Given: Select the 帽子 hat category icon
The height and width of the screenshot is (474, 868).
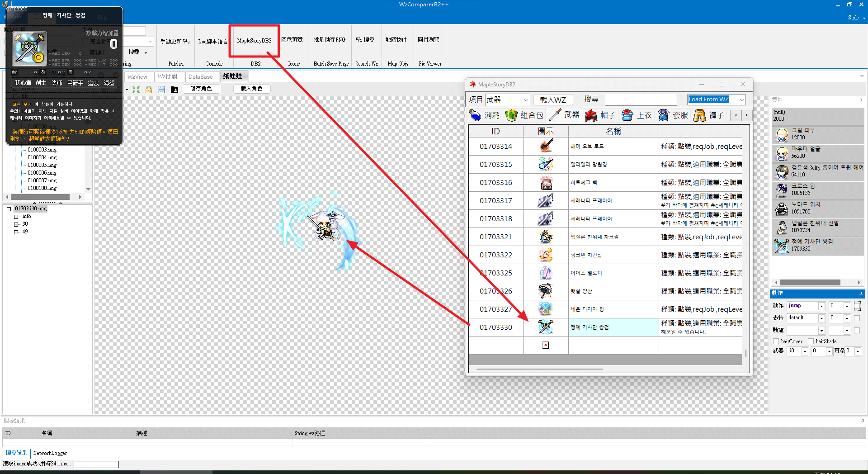Looking at the screenshot, I should click(x=591, y=115).
